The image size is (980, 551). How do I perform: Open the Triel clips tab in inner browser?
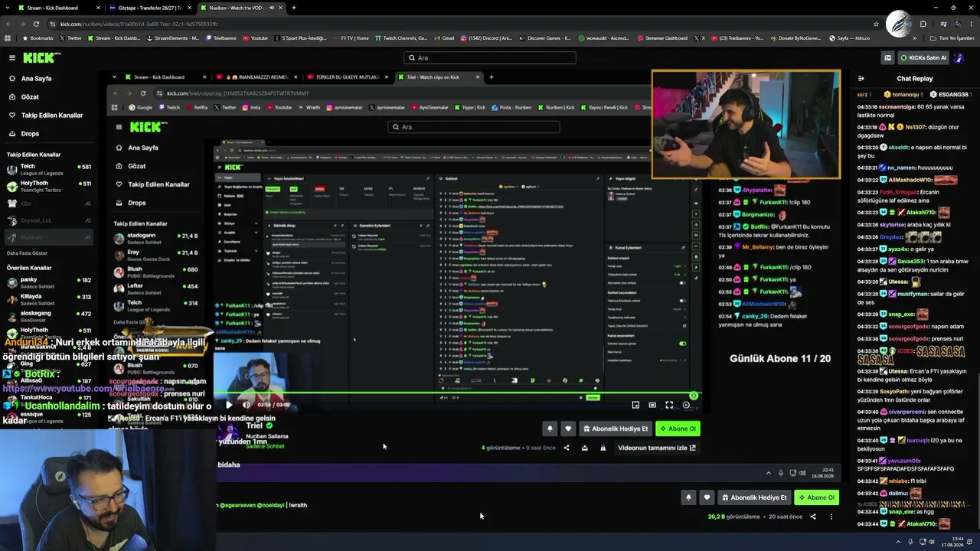point(439,77)
